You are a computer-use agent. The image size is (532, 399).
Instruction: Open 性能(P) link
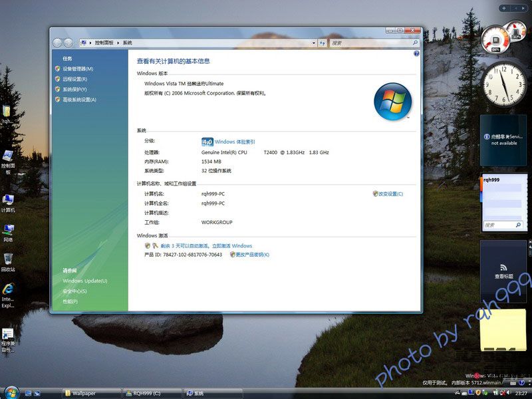(x=70, y=301)
